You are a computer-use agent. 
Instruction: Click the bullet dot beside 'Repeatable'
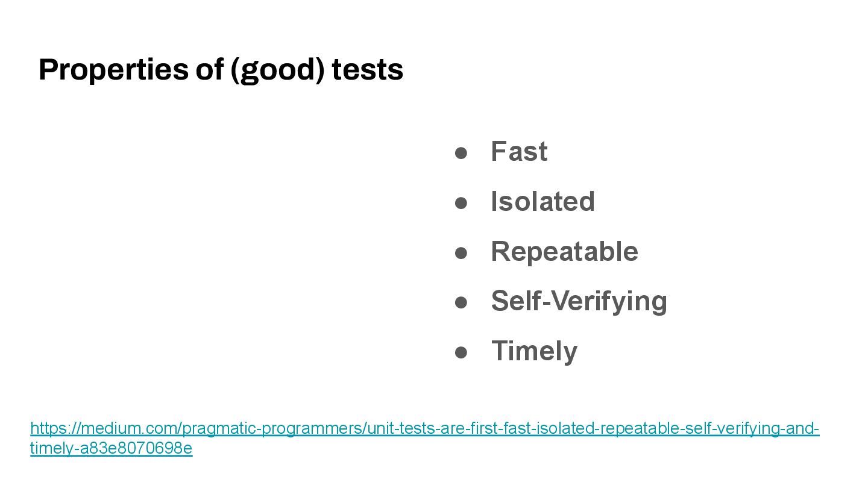click(461, 253)
